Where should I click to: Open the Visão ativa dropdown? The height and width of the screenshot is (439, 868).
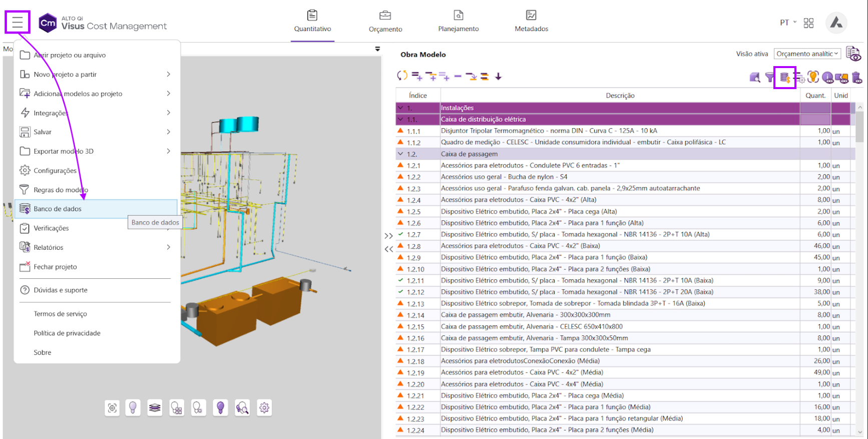(807, 54)
